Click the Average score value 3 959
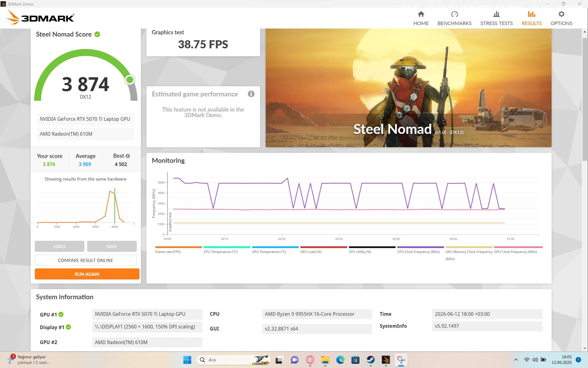The image size is (588, 368). tap(85, 164)
